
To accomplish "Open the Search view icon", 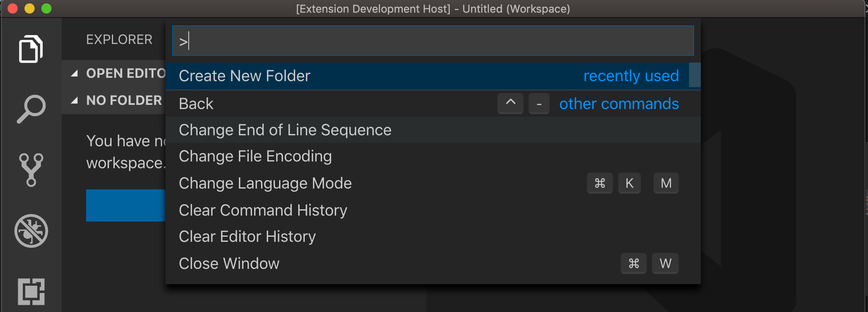I will pos(31,109).
